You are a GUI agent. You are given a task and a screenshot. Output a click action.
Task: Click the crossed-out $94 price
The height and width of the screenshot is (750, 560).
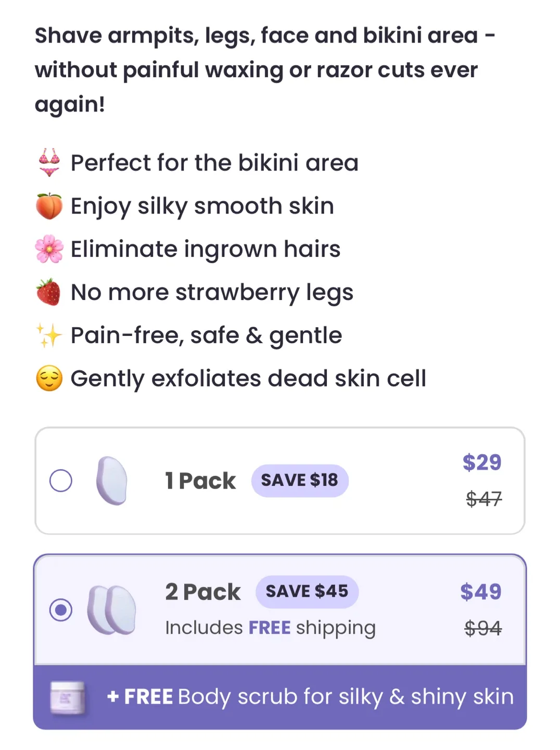(483, 629)
